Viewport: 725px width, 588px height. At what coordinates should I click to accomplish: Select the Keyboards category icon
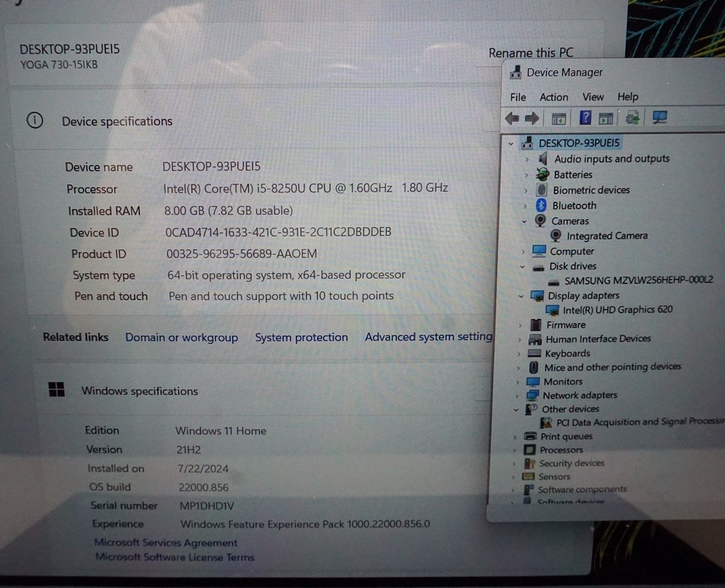click(534, 354)
